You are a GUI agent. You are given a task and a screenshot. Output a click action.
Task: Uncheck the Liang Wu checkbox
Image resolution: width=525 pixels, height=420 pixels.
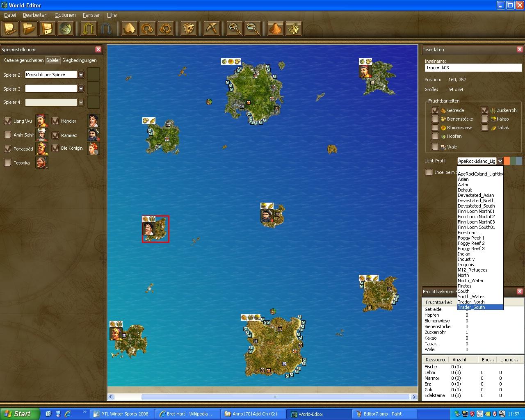pos(7,121)
